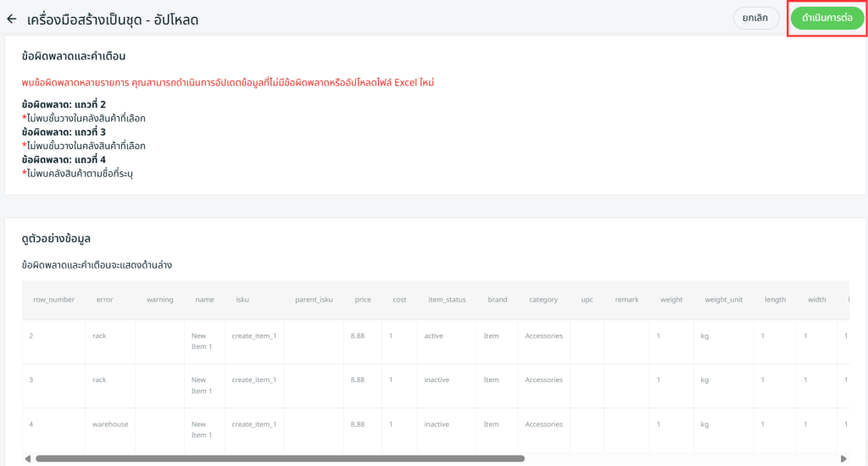Click the ยกเลิก cancel button
Image resolution: width=868 pixels, height=466 pixels.
click(755, 18)
